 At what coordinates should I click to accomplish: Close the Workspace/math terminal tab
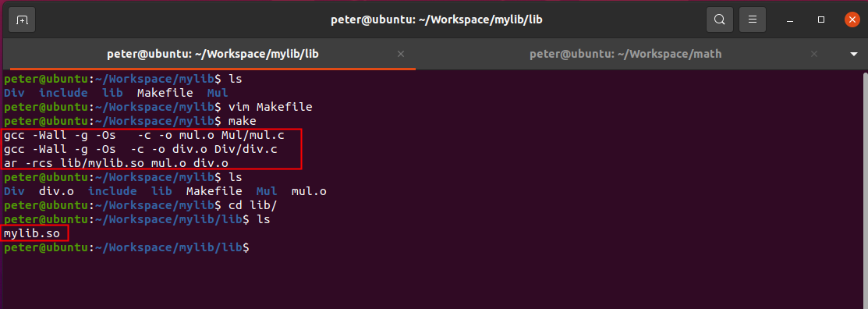click(814, 55)
